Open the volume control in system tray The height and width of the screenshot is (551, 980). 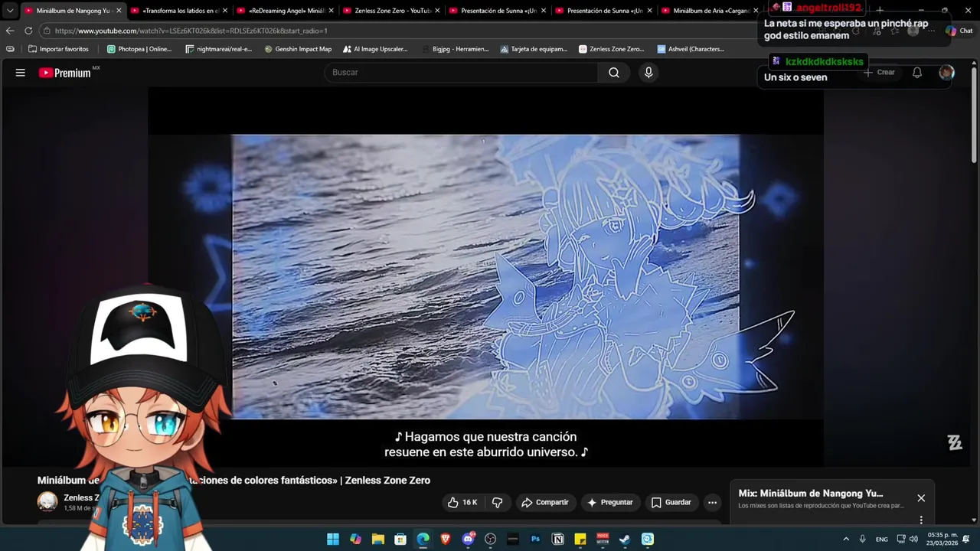[x=913, y=540]
